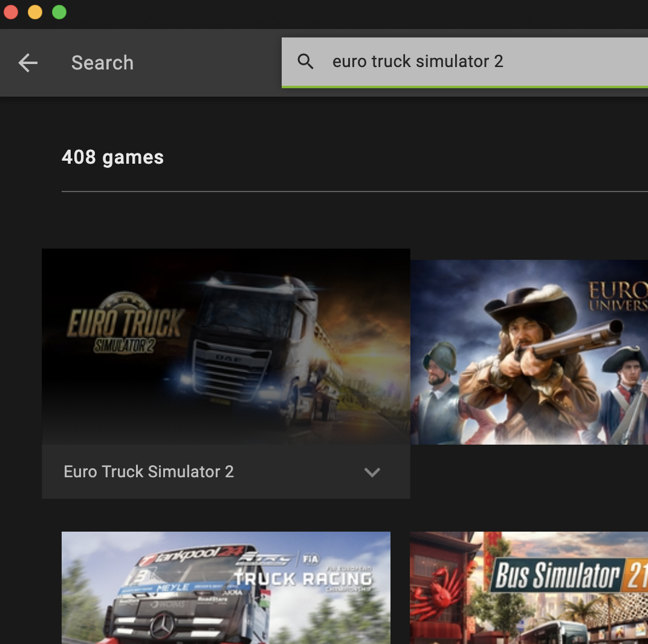Click the Search page title

coord(103,63)
